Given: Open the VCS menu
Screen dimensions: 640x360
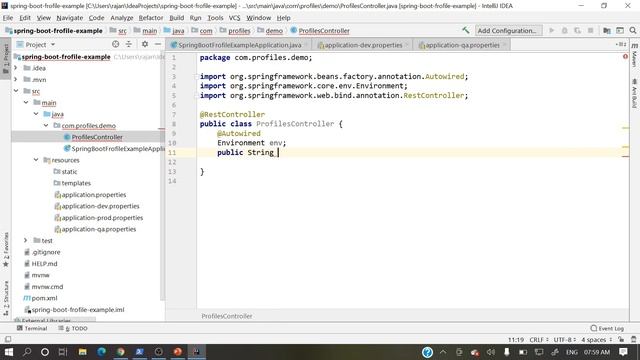Looking at the screenshot, I should click(x=234, y=18).
